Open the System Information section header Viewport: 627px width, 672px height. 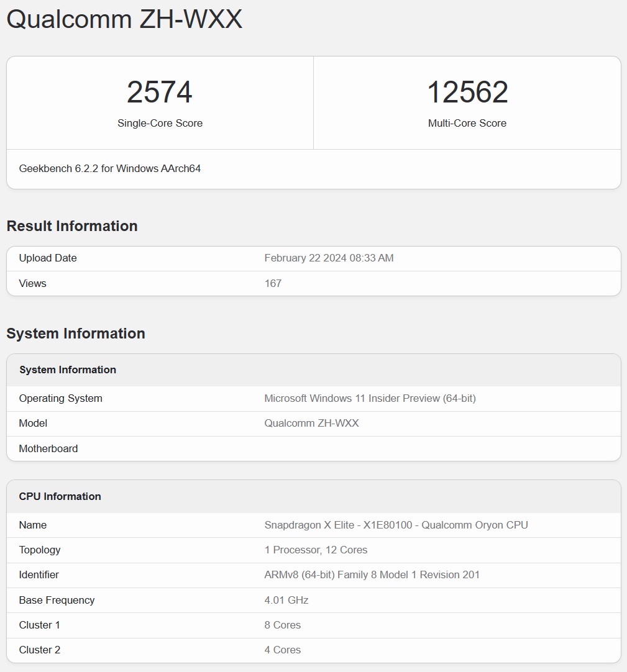[75, 334]
